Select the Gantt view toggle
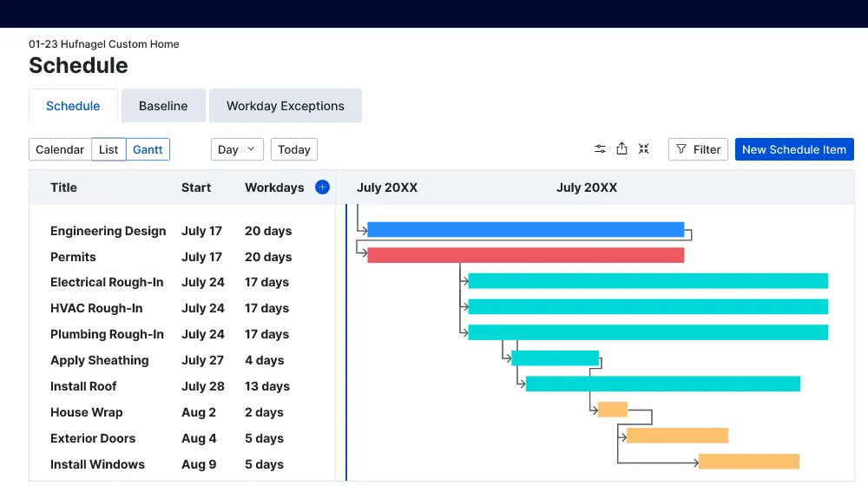868x499 pixels. click(x=148, y=149)
